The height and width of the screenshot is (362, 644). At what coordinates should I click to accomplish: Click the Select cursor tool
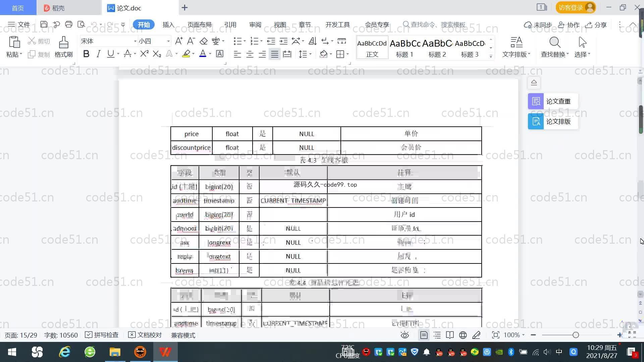[x=582, y=47]
